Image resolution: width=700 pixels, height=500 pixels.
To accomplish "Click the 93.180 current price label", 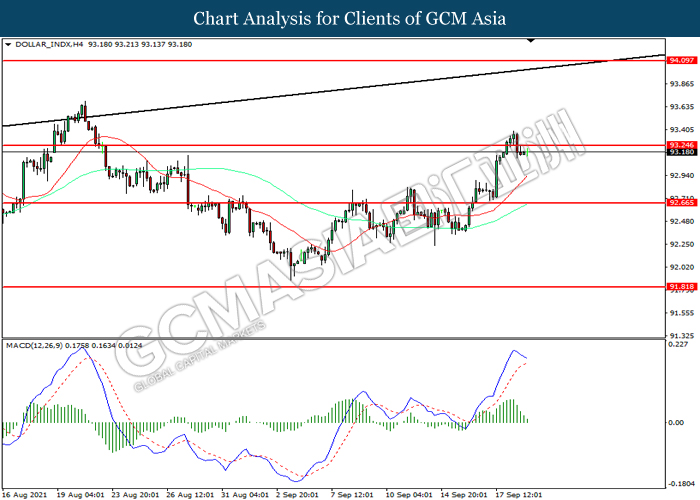I will 681,152.
